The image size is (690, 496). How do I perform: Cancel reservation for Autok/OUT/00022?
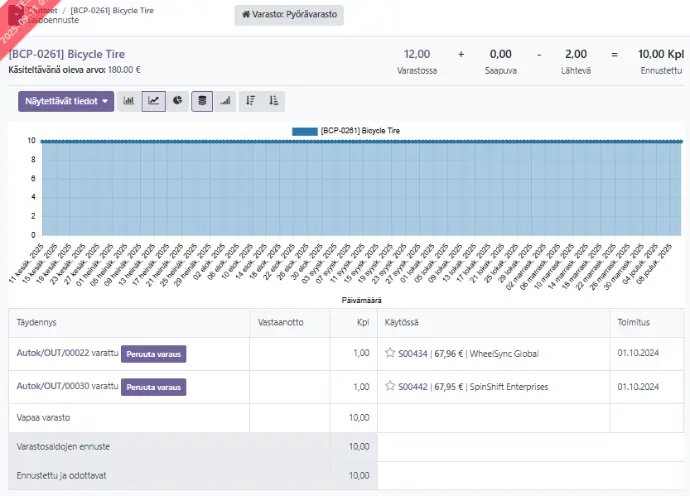[154, 354]
